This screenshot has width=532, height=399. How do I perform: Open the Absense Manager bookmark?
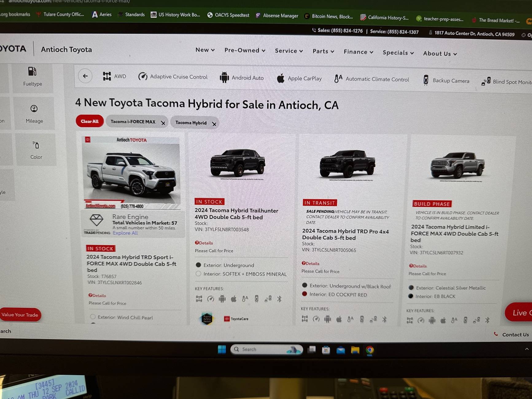pos(277,16)
